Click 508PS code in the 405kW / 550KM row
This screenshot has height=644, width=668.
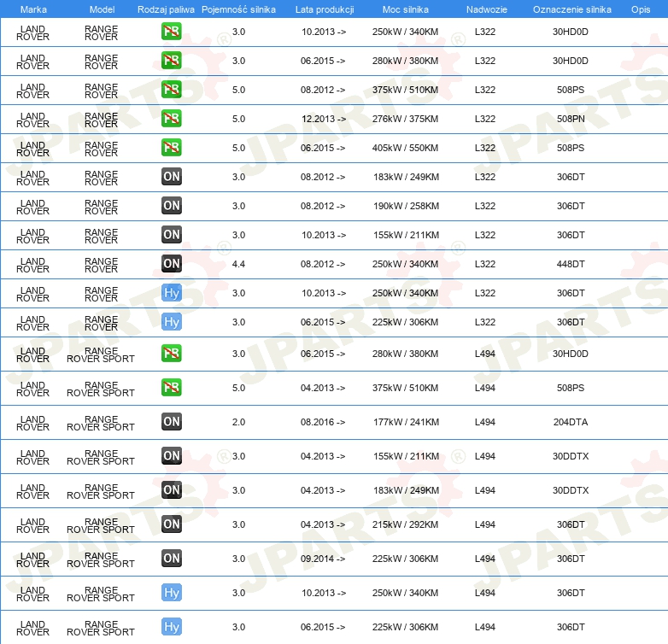click(571, 148)
